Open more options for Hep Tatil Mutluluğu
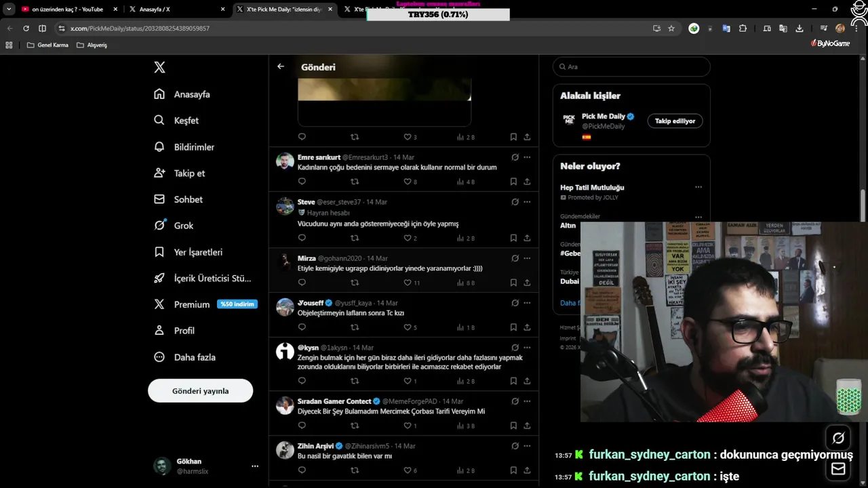 pyautogui.click(x=698, y=187)
